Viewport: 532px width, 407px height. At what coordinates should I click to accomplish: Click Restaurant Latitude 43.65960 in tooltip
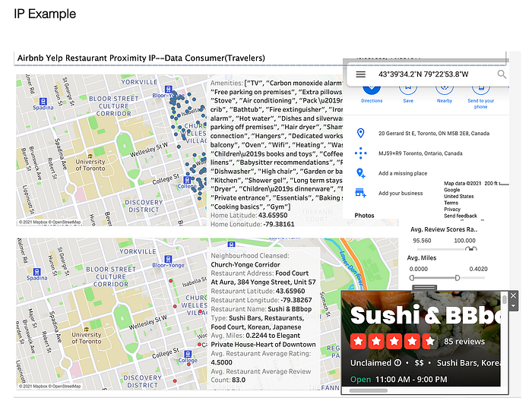pyautogui.click(x=258, y=291)
